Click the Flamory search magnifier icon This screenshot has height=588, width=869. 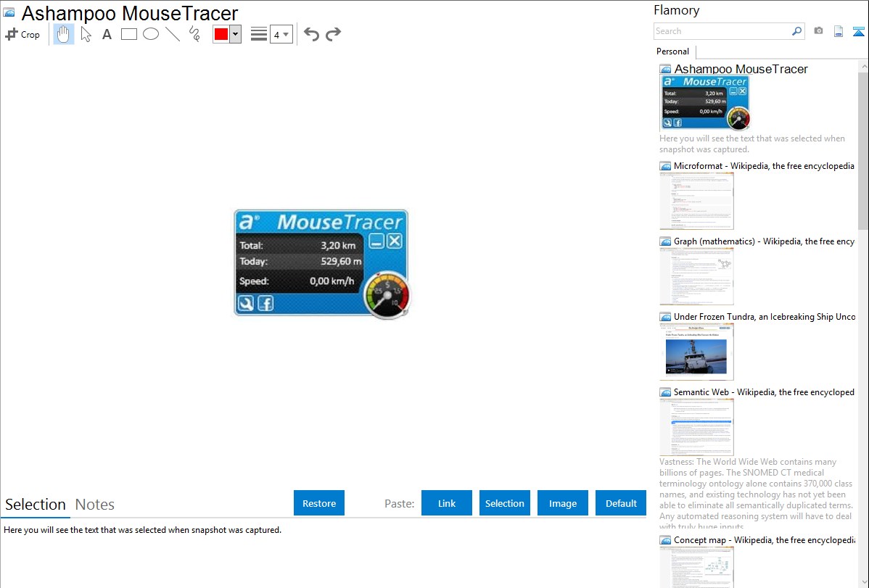pos(797,31)
